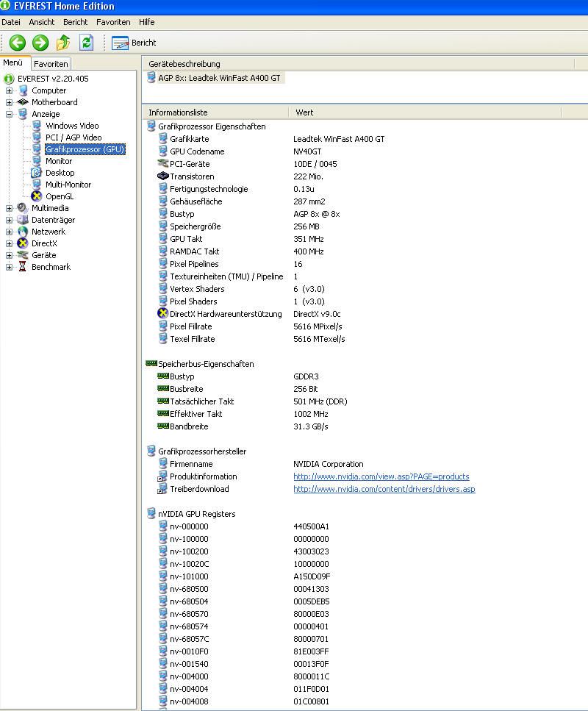Click the Multimedia speaker icon in the tree
Viewport: 588px width, 711px height.
(x=23, y=208)
